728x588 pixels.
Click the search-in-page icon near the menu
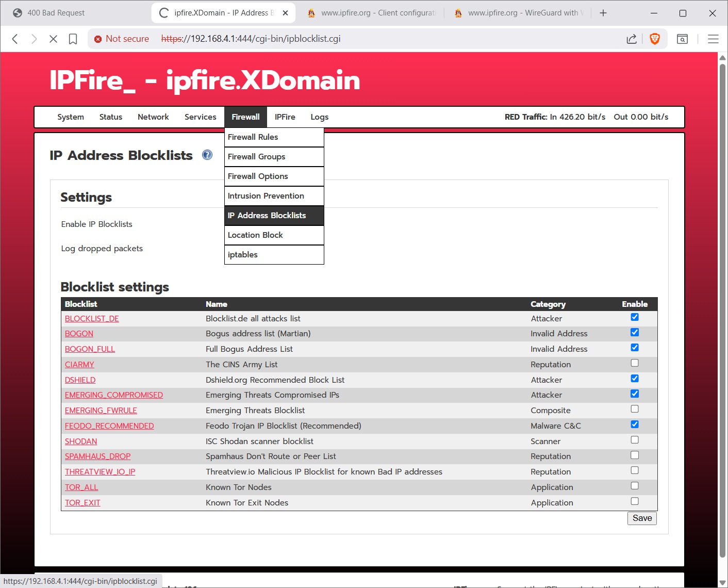click(682, 39)
